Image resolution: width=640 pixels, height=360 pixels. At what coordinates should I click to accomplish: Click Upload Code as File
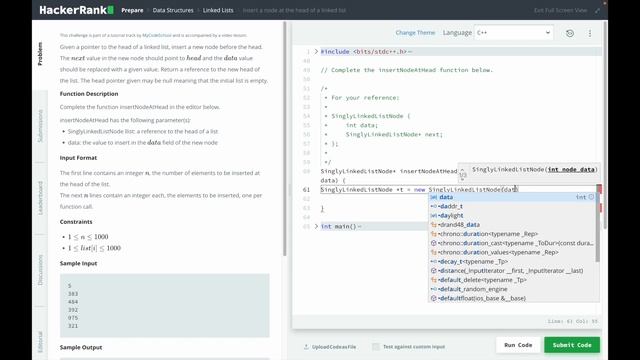[x=334, y=347]
